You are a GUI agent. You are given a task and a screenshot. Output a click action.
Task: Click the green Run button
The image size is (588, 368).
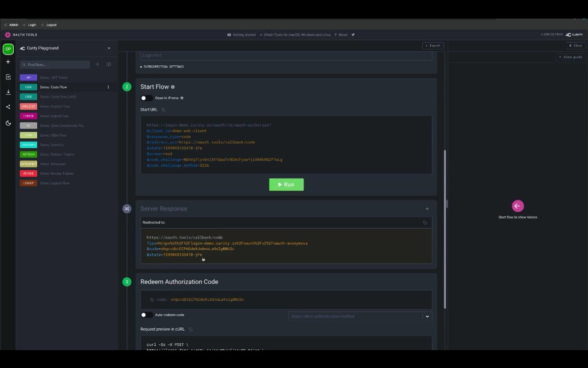click(x=286, y=184)
